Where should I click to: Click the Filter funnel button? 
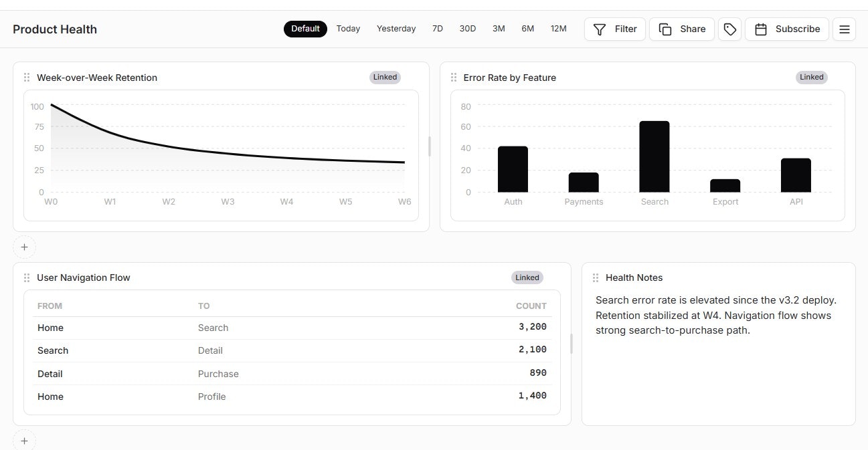(x=615, y=29)
